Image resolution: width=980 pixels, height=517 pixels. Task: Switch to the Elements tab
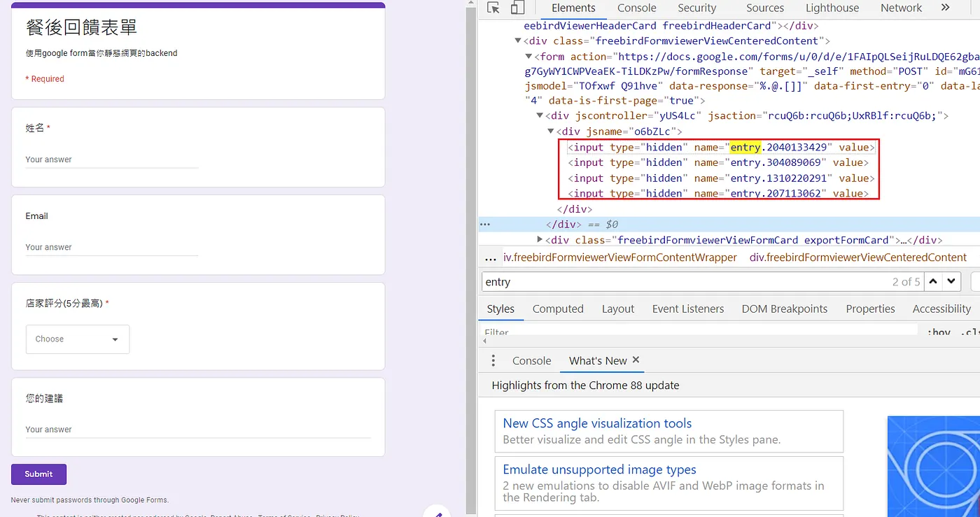pos(573,8)
